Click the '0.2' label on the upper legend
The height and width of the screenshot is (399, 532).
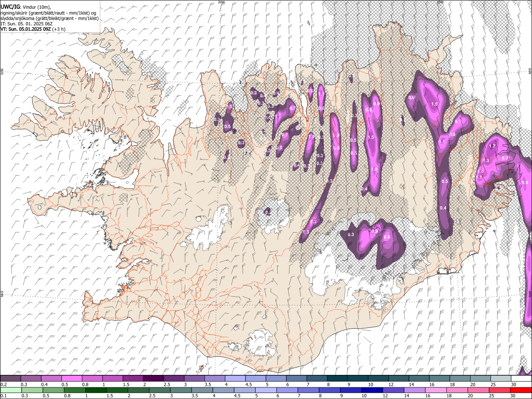[3, 384]
